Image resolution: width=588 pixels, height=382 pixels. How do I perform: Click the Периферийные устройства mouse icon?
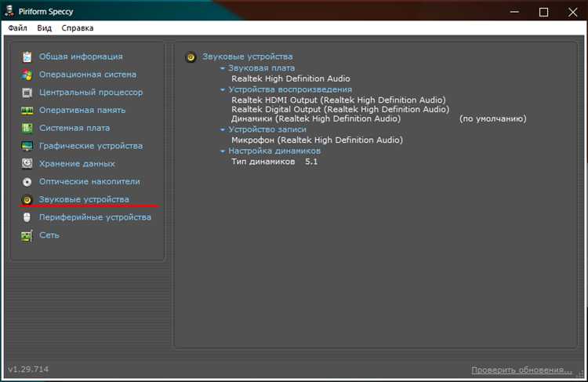point(27,217)
